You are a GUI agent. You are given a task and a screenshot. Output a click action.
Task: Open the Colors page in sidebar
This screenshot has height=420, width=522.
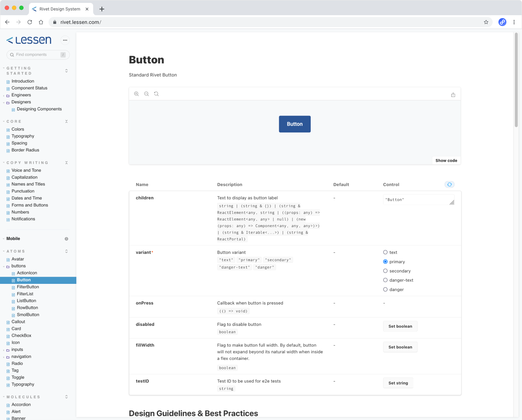coord(18,129)
